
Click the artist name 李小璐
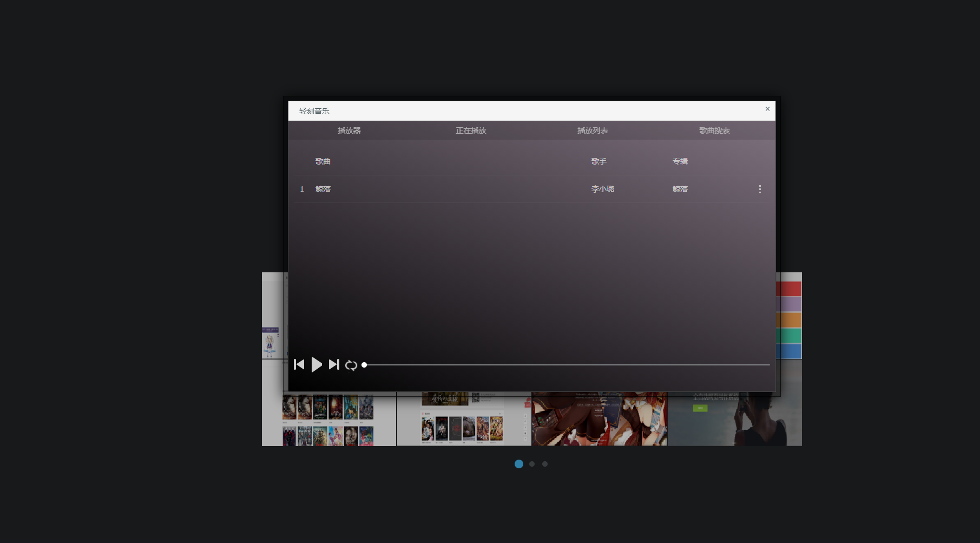(602, 189)
